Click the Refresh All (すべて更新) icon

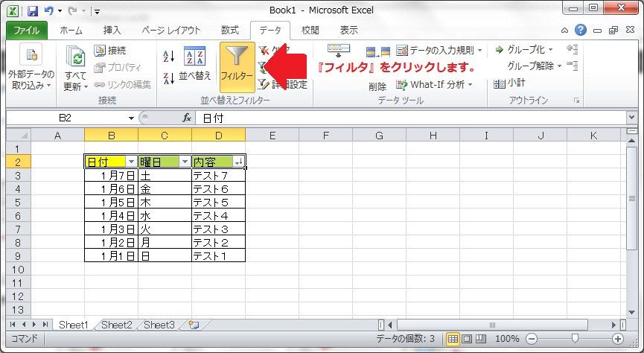point(76,57)
